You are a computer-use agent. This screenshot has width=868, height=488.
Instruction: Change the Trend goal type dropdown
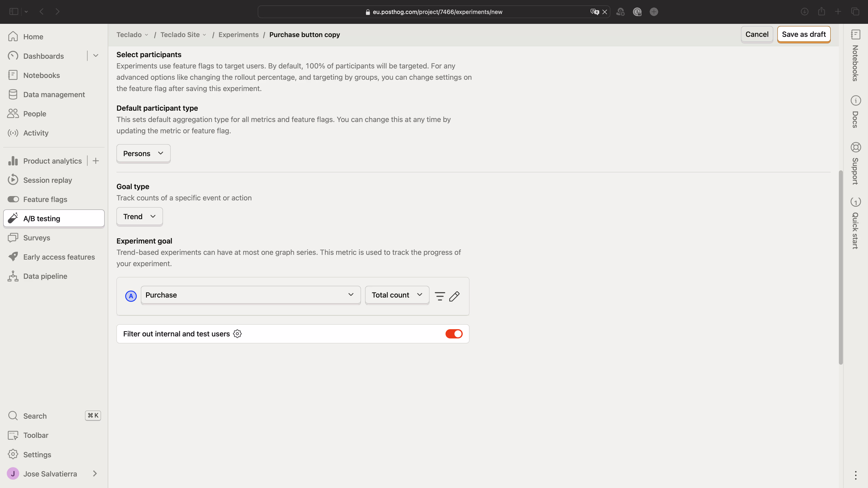pos(139,216)
